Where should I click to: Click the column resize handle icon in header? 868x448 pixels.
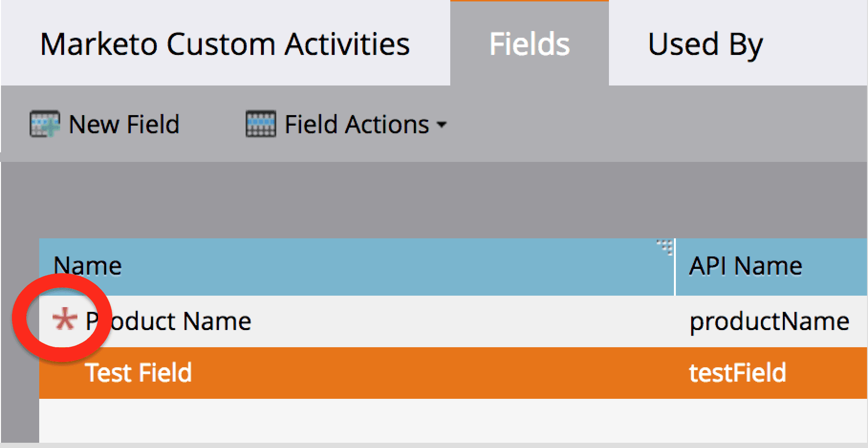(665, 245)
